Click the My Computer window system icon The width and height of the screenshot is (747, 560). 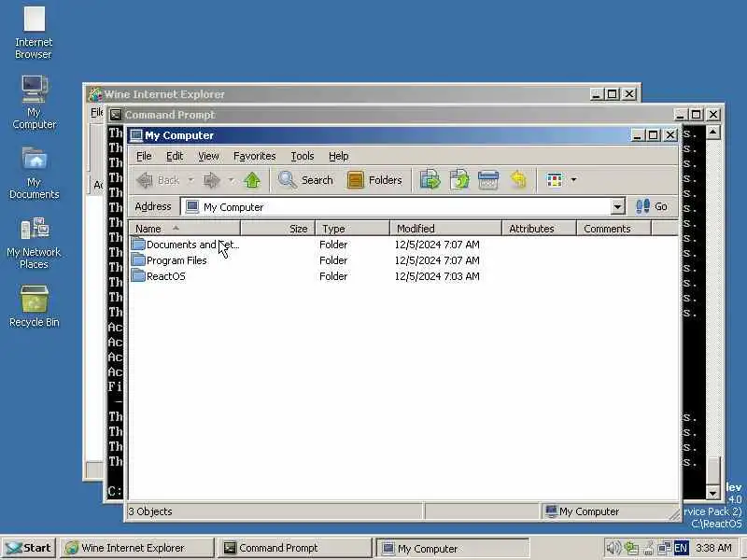click(136, 135)
